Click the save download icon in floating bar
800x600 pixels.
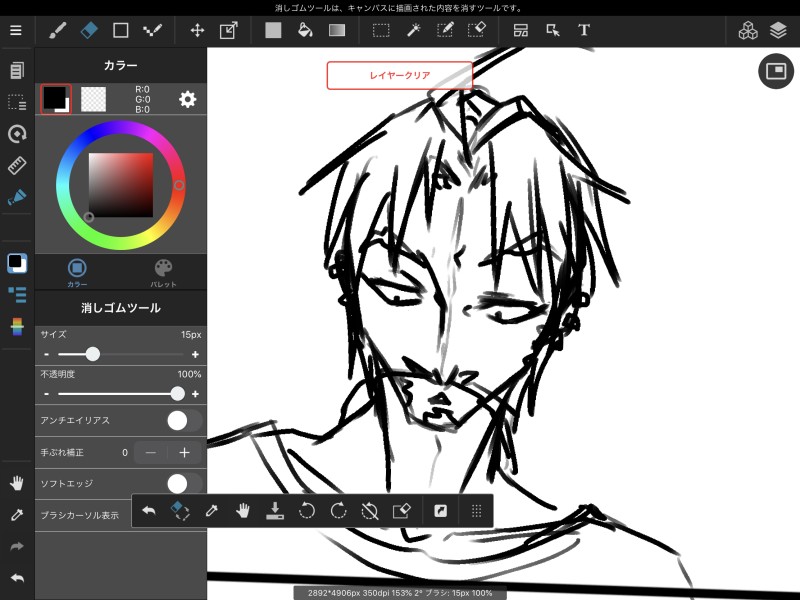[x=275, y=511]
